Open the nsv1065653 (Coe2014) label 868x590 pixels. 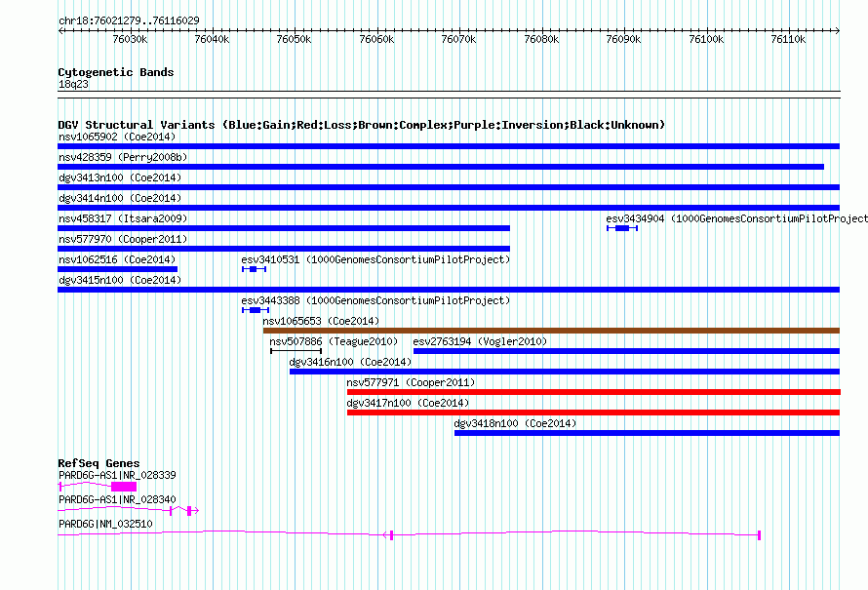click(321, 321)
